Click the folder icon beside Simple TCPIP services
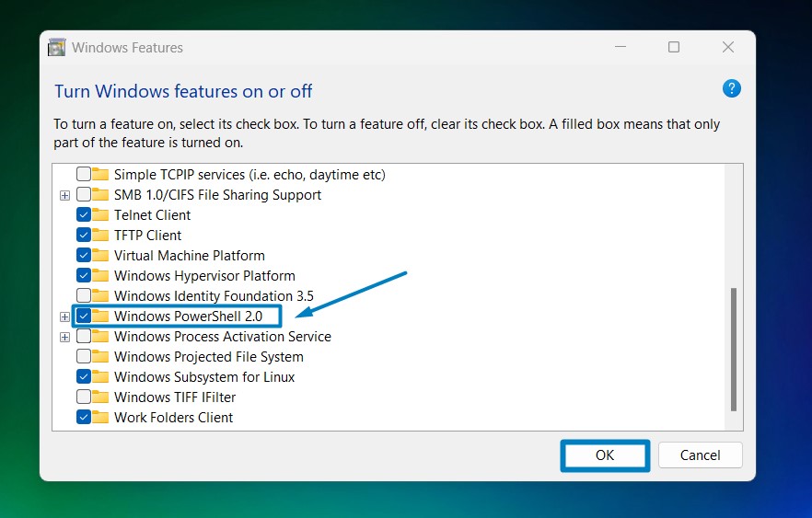This screenshot has height=518, width=812. coord(100,175)
